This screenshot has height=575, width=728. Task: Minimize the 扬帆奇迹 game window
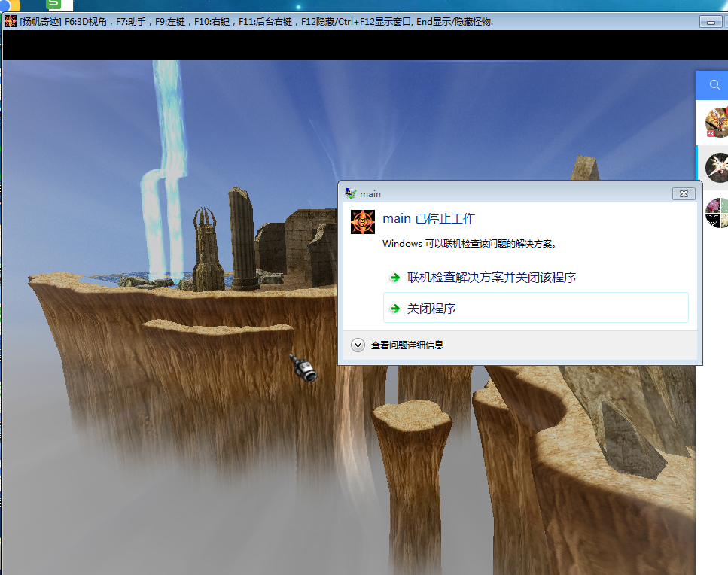pyautogui.click(x=711, y=22)
